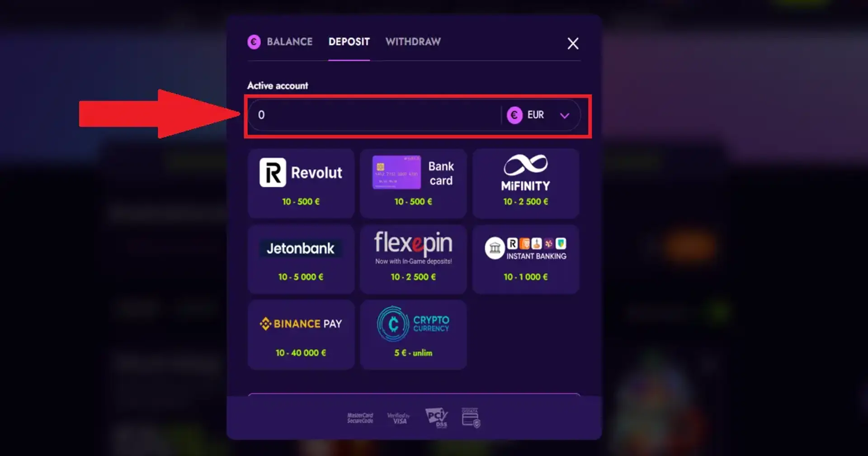The width and height of the screenshot is (868, 456).
Task: Choose Binance Pay payment method
Action: pyautogui.click(x=301, y=334)
